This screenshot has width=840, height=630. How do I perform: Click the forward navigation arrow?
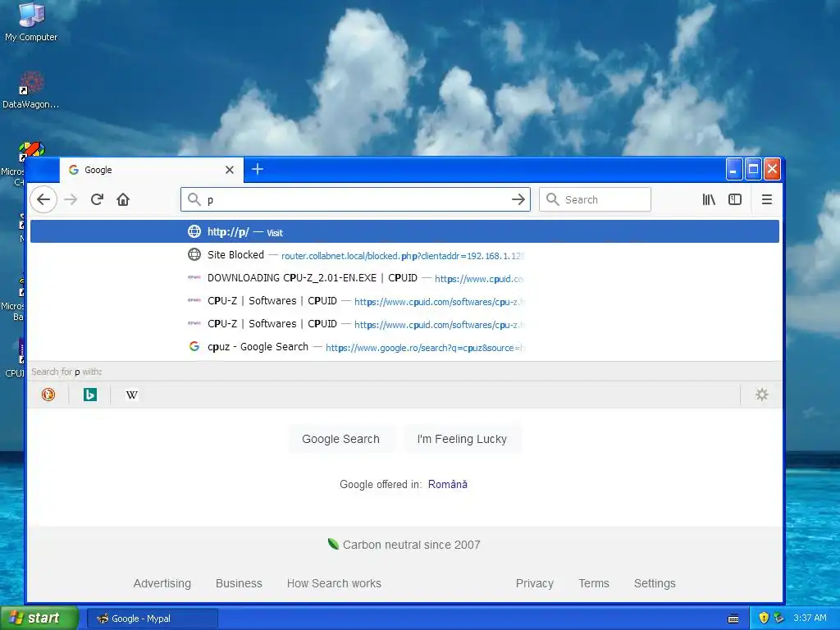point(71,200)
